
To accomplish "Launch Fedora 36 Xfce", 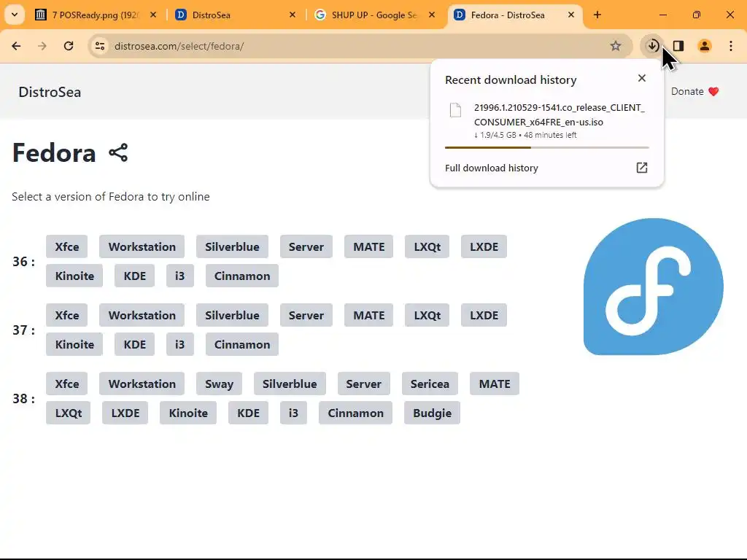I will (66, 246).
